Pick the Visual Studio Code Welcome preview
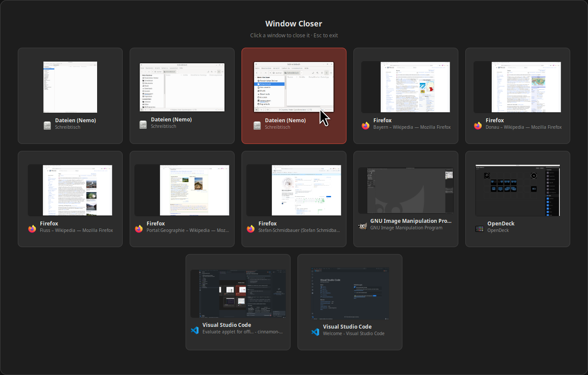The width and height of the screenshot is (588, 375). [x=350, y=293]
